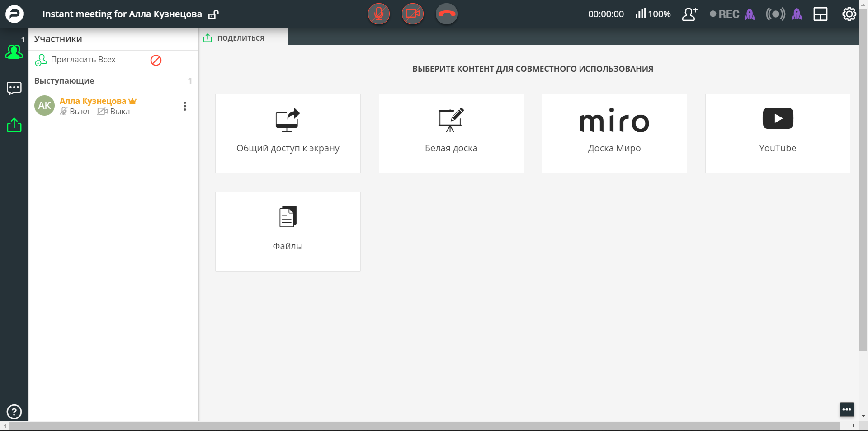Choose Файлы sharing card
Viewport: 868px width, 431px height.
(x=288, y=231)
